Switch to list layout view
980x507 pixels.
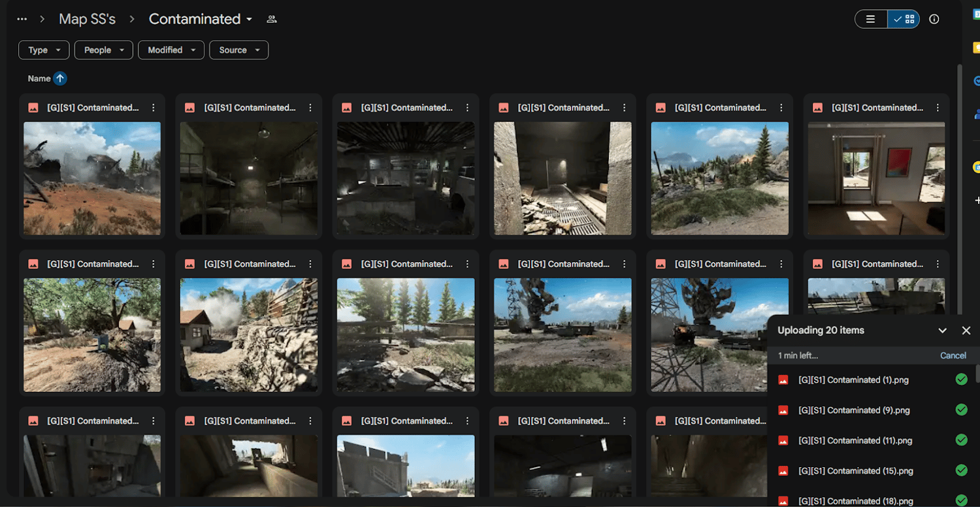(871, 19)
